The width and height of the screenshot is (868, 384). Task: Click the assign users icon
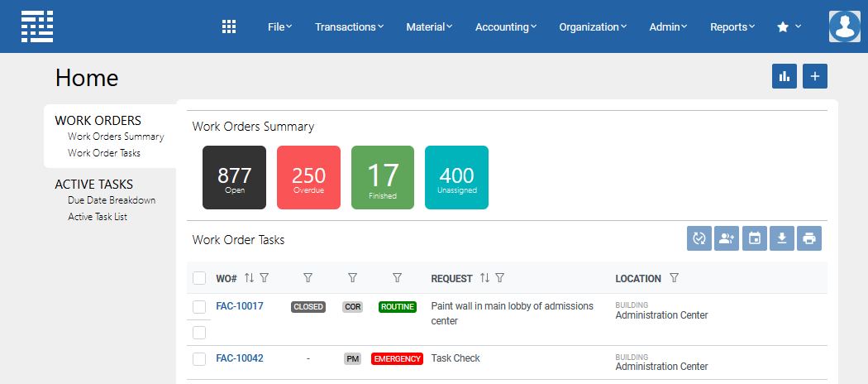[727, 238]
